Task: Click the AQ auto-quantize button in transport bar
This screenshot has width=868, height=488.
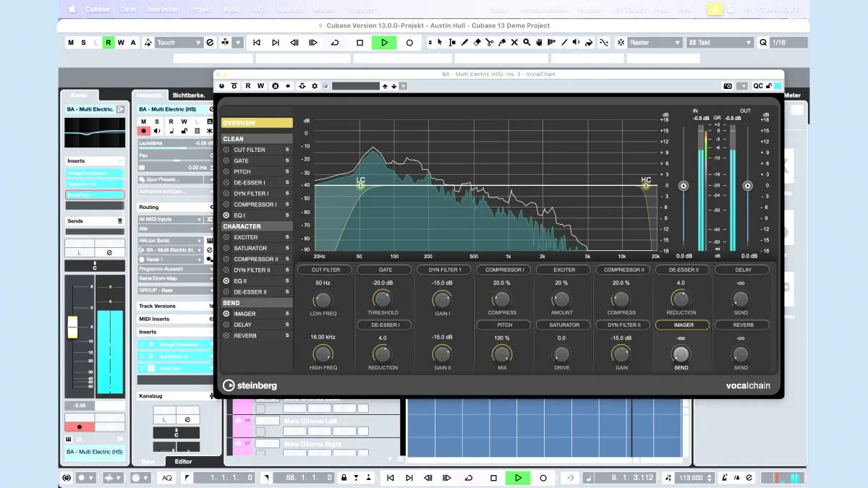Action: click(x=167, y=478)
